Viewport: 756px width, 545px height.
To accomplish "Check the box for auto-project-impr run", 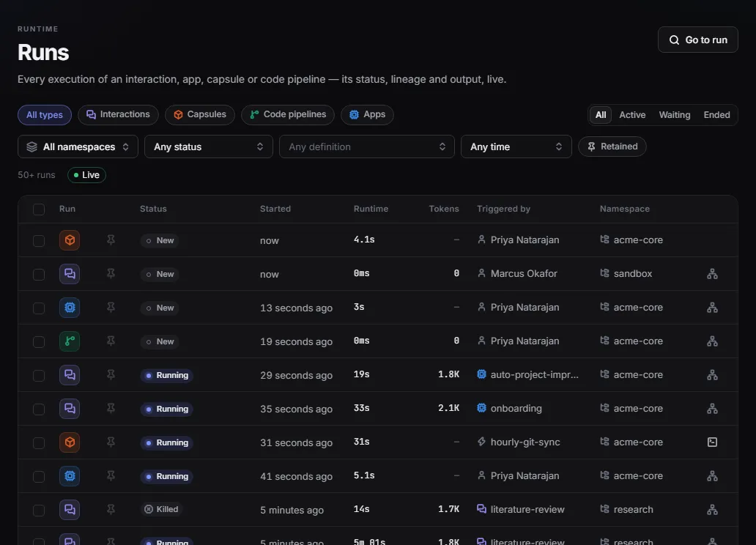I will click(39, 376).
